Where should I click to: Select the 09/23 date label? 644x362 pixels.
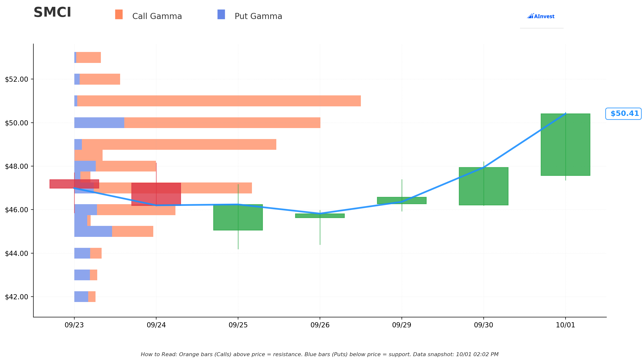(74, 325)
